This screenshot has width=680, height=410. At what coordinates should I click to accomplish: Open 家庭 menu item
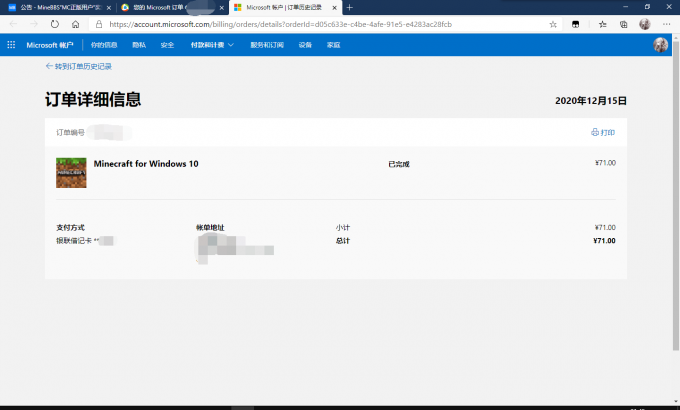pyautogui.click(x=333, y=45)
